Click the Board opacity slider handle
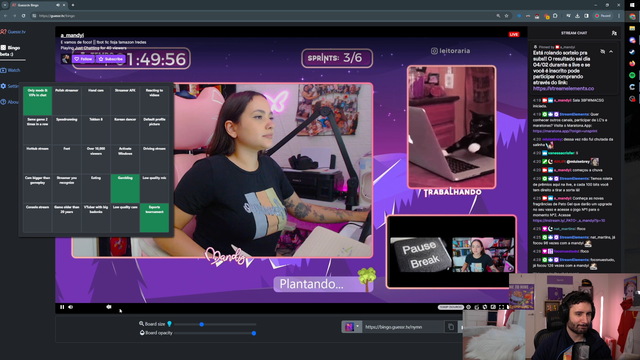 [x=254, y=333]
